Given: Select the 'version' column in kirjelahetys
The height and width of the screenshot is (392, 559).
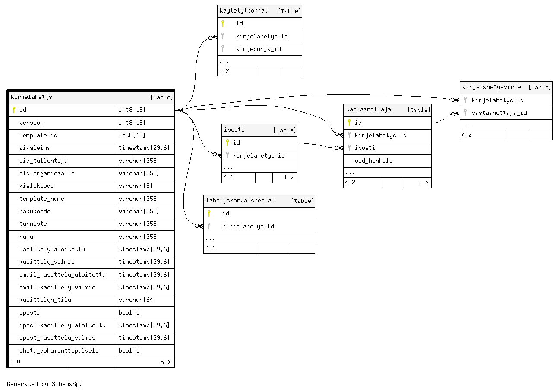Looking at the screenshot, I should click(x=32, y=123).
